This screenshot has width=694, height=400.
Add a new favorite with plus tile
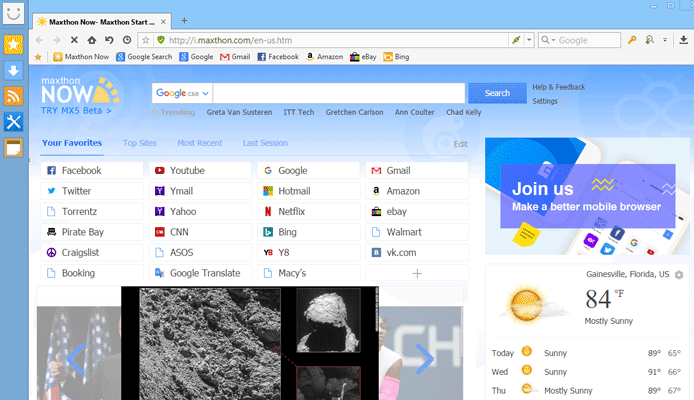point(417,273)
